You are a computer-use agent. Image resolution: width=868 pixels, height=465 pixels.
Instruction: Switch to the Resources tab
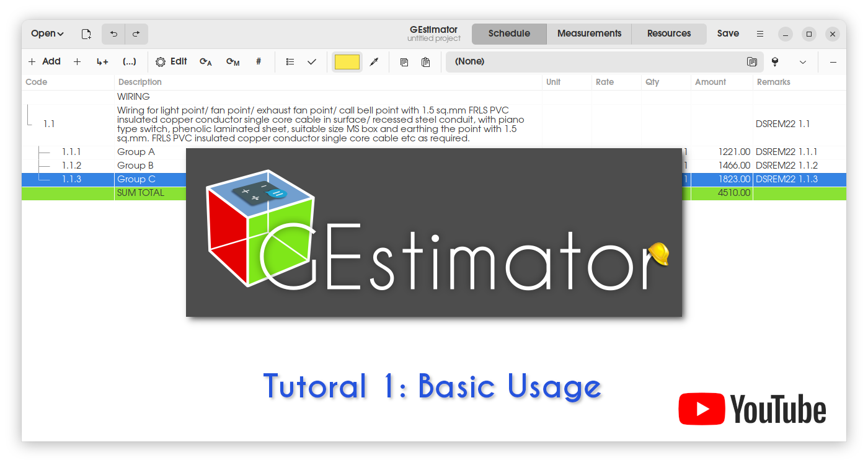pyautogui.click(x=669, y=33)
